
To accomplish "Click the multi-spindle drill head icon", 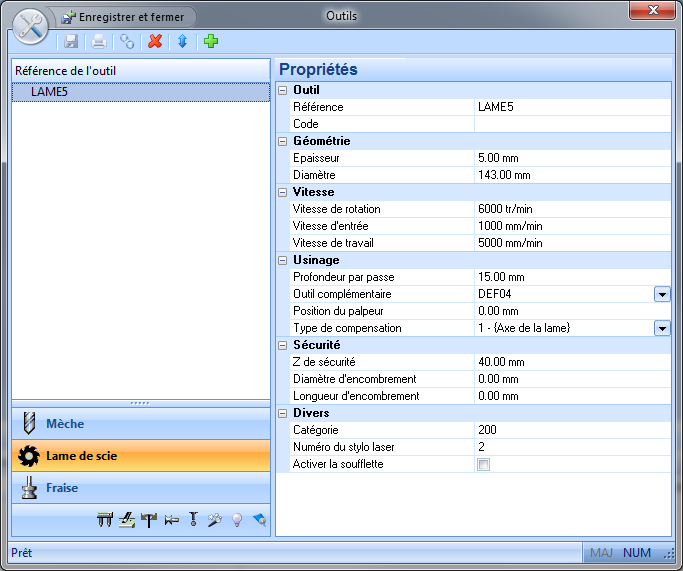I will pos(105,519).
